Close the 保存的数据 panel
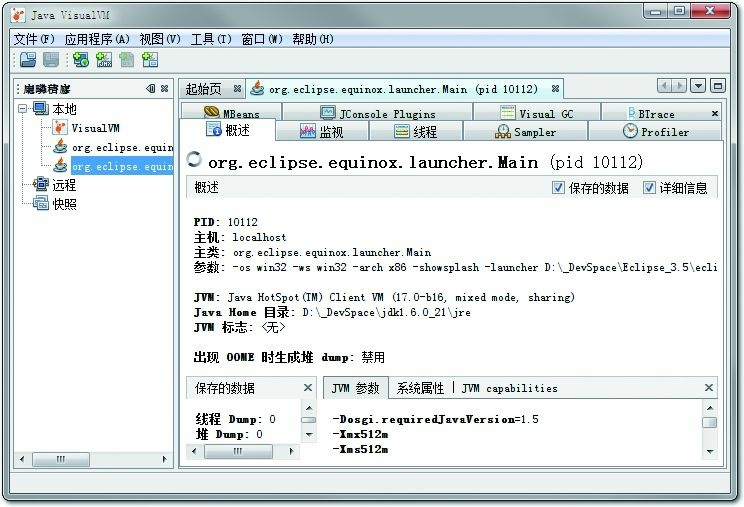744x507 pixels. (x=308, y=388)
